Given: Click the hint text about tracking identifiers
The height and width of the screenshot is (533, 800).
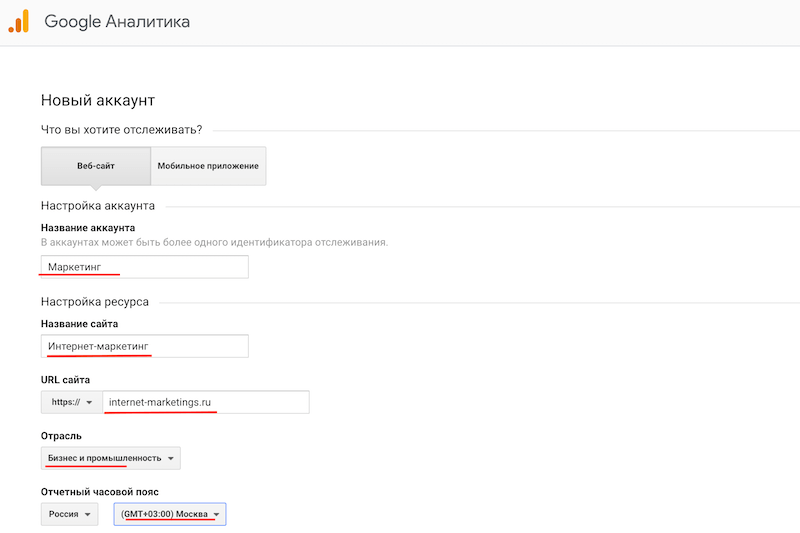Looking at the screenshot, I should point(214,243).
